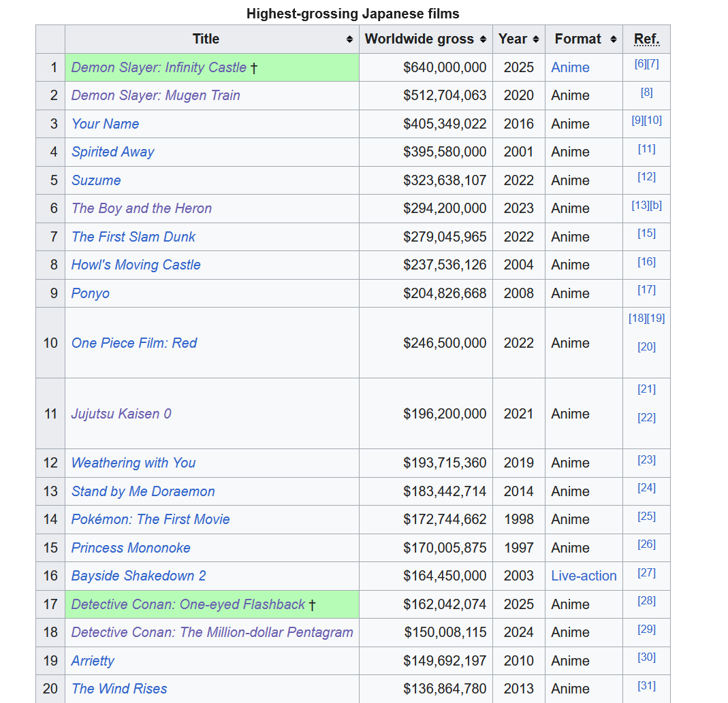Image resolution: width=728 pixels, height=703 pixels.
Task: Open Detective Conan: The Million-dollar Pentagram link
Action: click(x=212, y=632)
